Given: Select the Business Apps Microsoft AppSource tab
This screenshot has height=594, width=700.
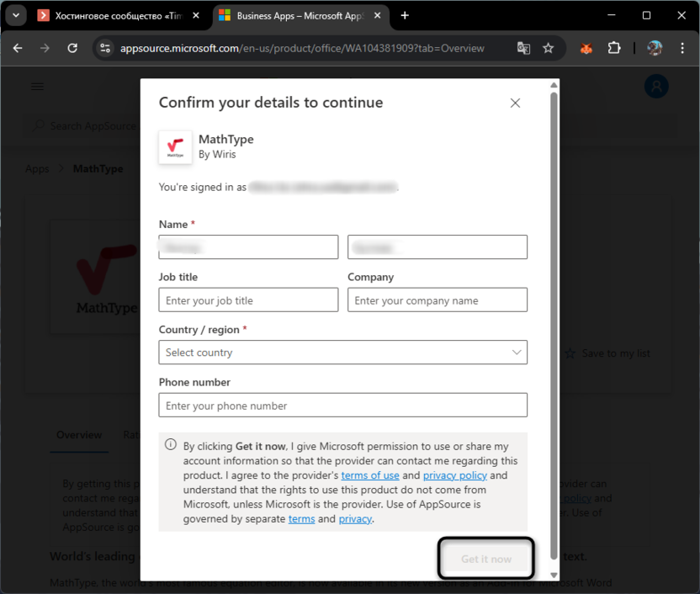Looking at the screenshot, I should tap(300, 16).
